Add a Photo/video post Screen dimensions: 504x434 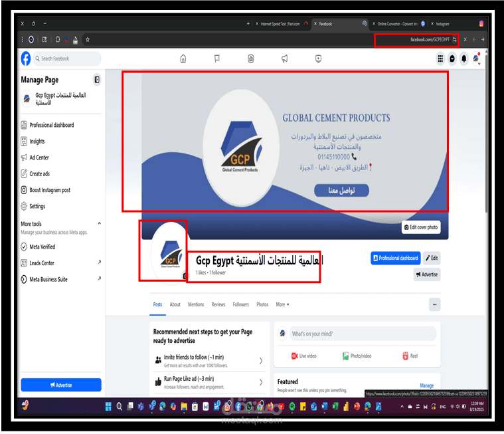click(357, 356)
